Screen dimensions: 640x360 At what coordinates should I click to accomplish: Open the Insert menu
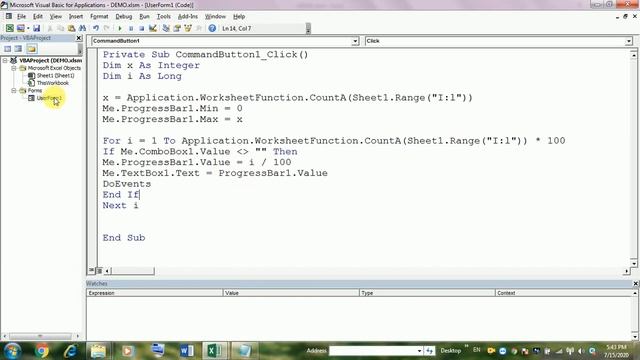tap(76, 16)
